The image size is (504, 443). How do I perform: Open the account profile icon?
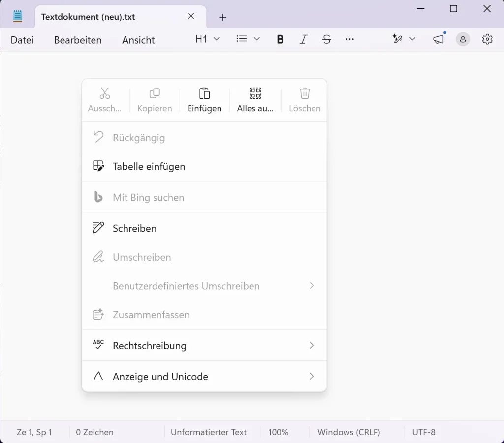(463, 39)
